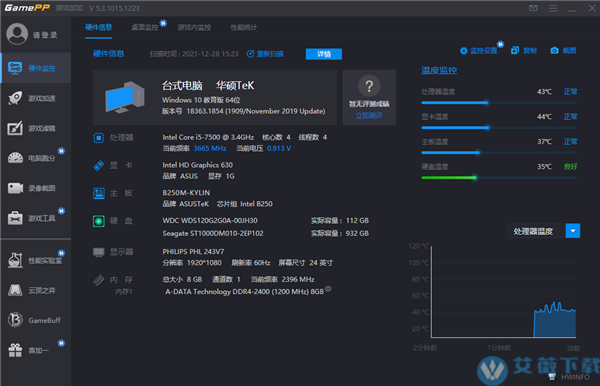Click the 截图 camera icon
The height and width of the screenshot is (386, 600).
(x=554, y=50)
